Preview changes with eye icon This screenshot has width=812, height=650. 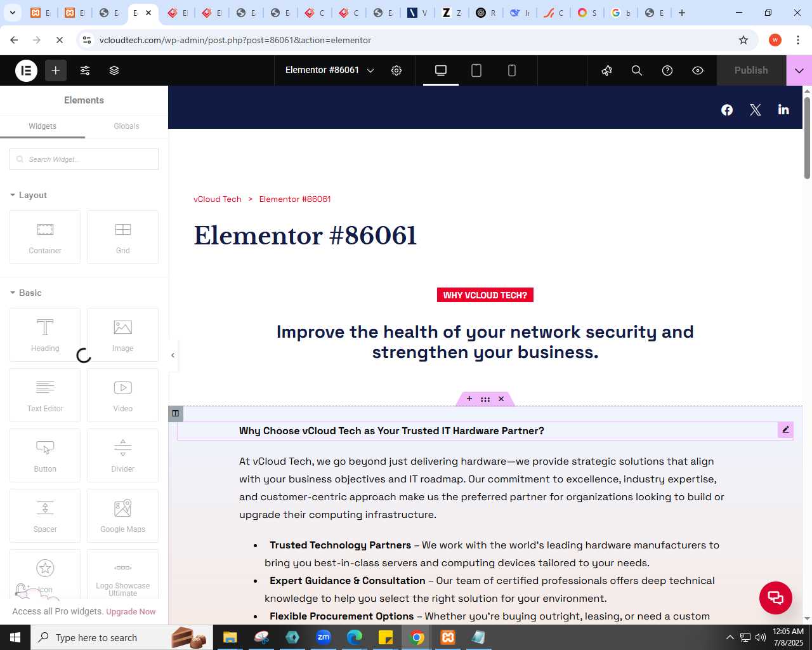pos(698,70)
